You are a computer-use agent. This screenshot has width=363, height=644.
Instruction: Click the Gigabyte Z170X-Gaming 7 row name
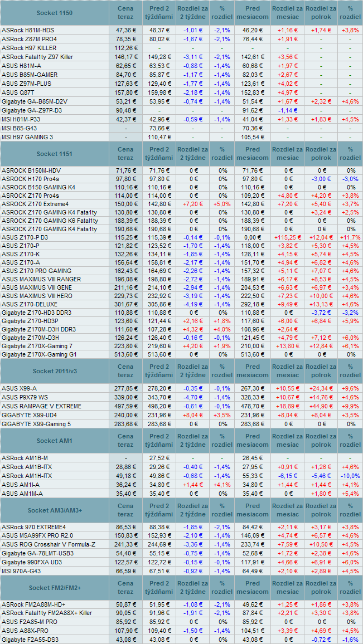pos(37,346)
